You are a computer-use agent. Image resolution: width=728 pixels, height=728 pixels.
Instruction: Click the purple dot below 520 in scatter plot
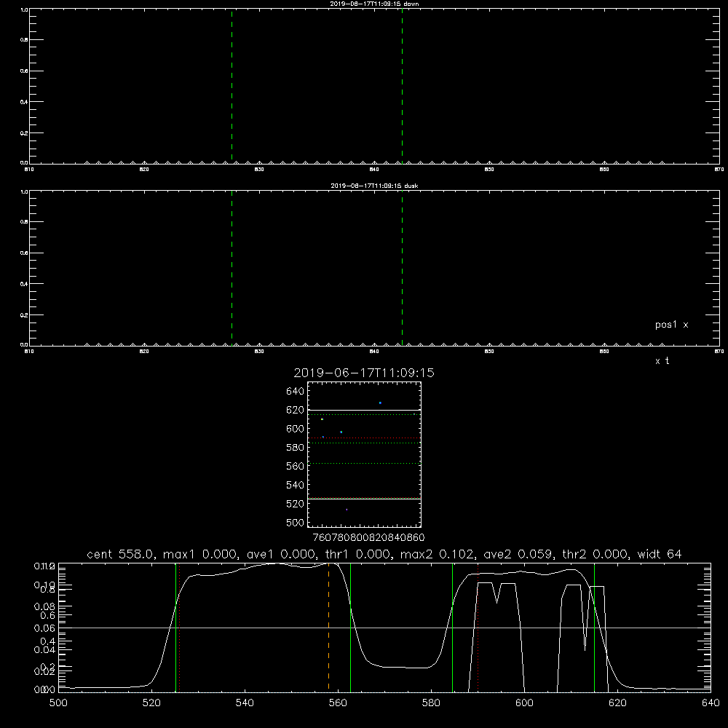tap(347, 510)
